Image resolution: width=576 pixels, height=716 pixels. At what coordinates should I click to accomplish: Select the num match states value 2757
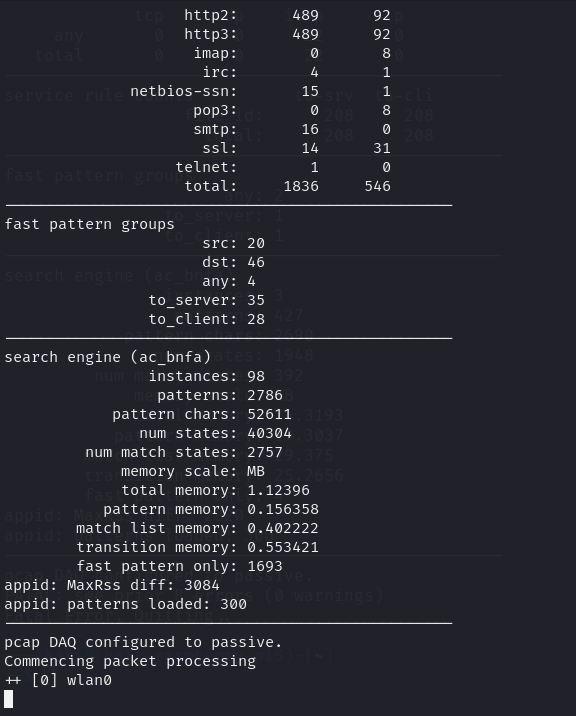[265, 453]
